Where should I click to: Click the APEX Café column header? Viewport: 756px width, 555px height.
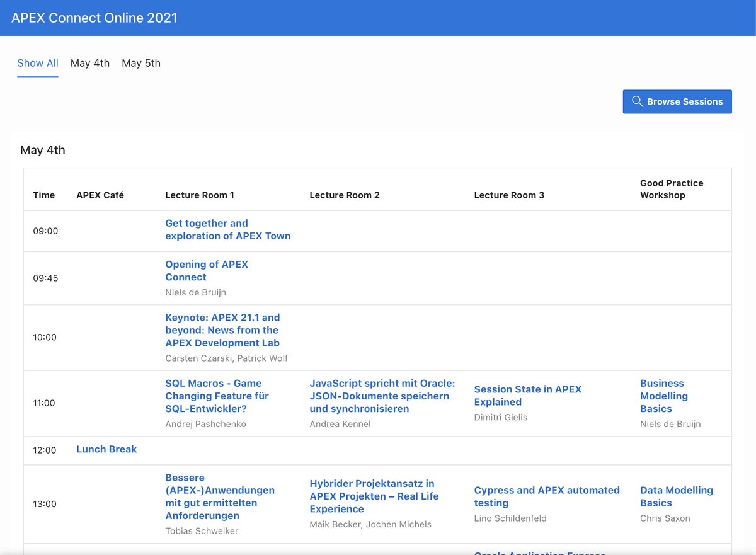[100, 195]
